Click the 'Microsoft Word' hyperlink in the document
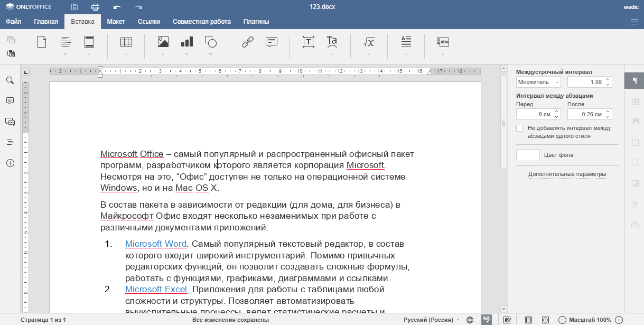The width and height of the screenshot is (644, 325). [155, 244]
